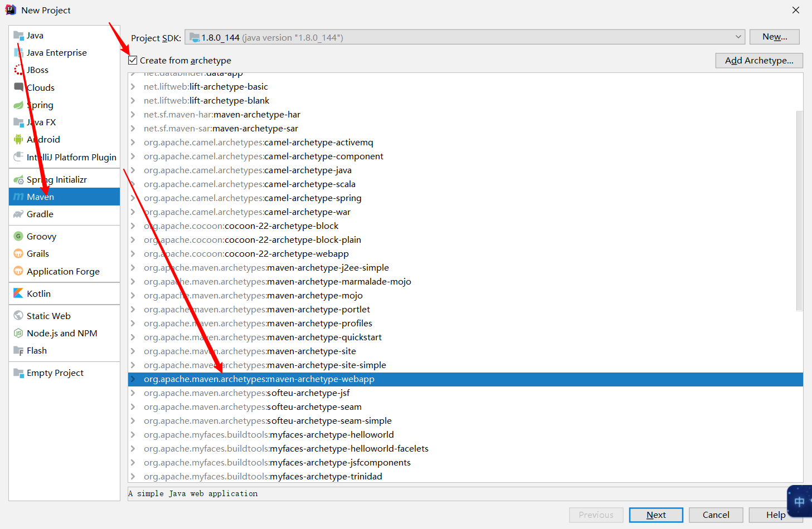Image resolution: width=812 pixels, height=529 pixels.
Task: Select the Static Web project type
Action: tap(64, 316)
